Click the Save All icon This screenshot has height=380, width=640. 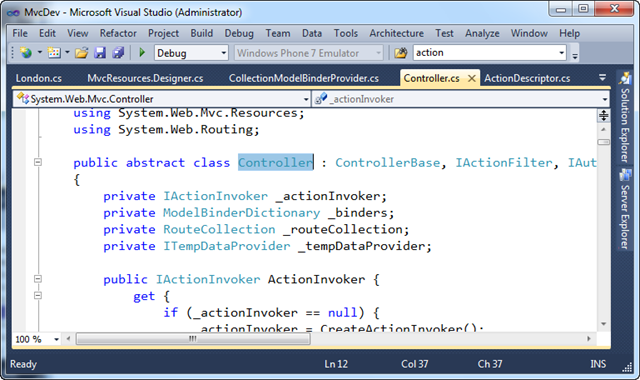[x=118, y=53]
